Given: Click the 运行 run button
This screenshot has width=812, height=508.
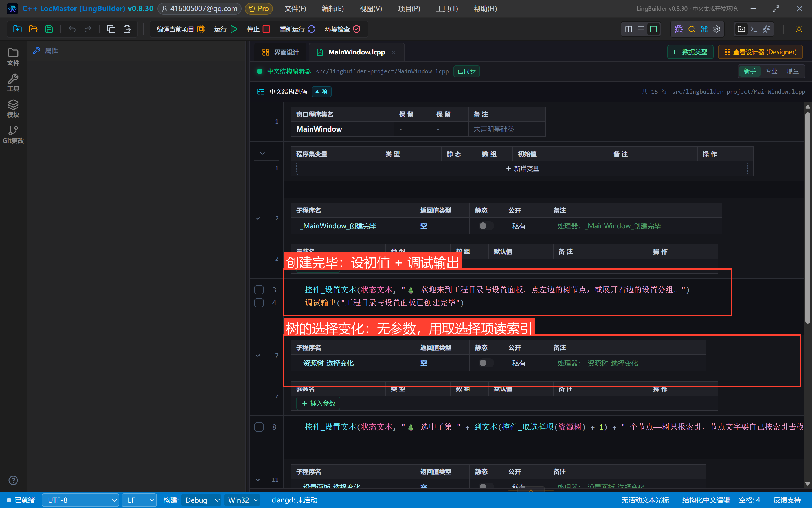Looking at the screenshot, I should click(x=226, y=29).
